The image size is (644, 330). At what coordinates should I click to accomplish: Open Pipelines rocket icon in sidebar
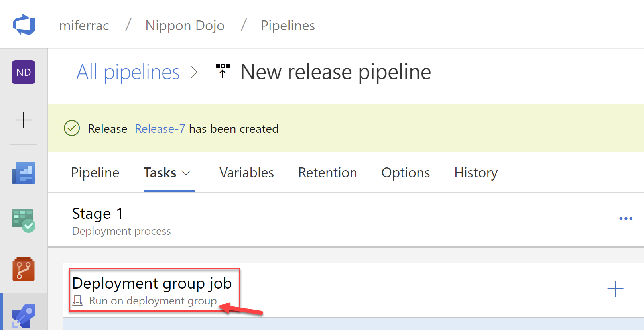click(x=24, y=316)
